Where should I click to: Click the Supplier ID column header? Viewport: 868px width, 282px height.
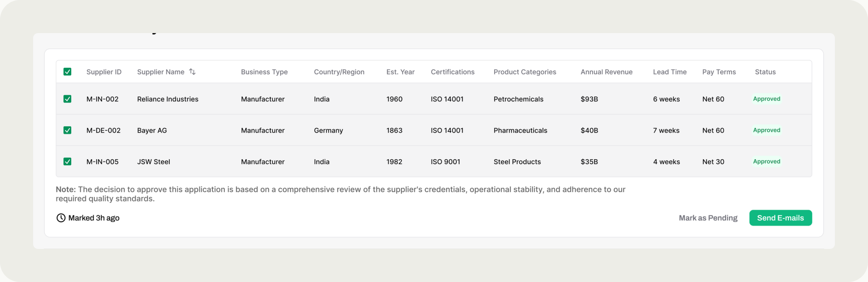click(104, 72)
